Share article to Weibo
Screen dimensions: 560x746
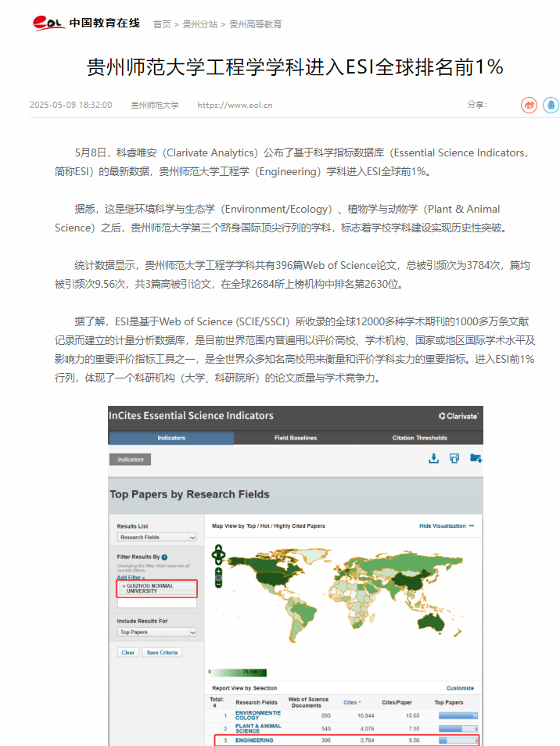[x=529, y=105]
